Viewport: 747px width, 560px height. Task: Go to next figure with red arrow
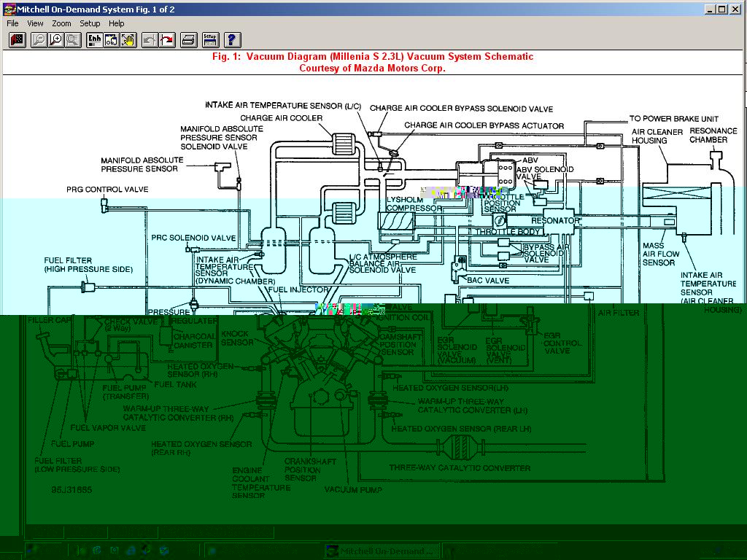167,40
